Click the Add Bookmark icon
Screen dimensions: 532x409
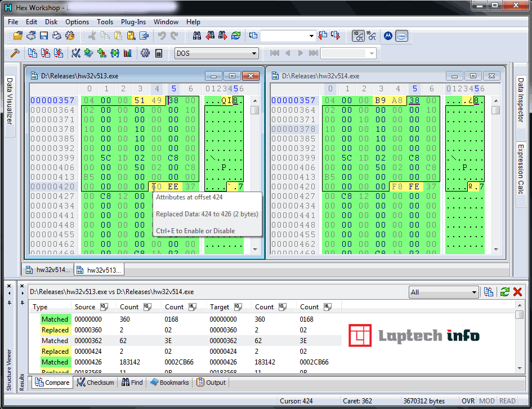(x=88, y=54)
